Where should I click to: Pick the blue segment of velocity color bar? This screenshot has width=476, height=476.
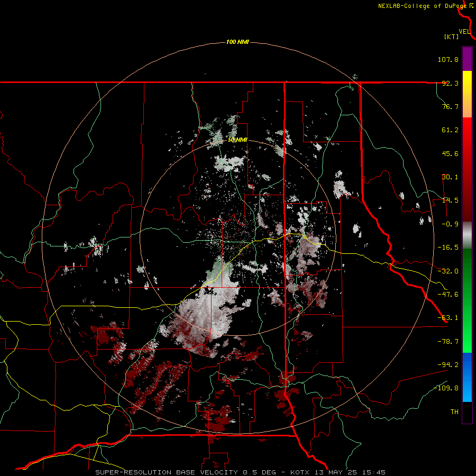(467, 377)
